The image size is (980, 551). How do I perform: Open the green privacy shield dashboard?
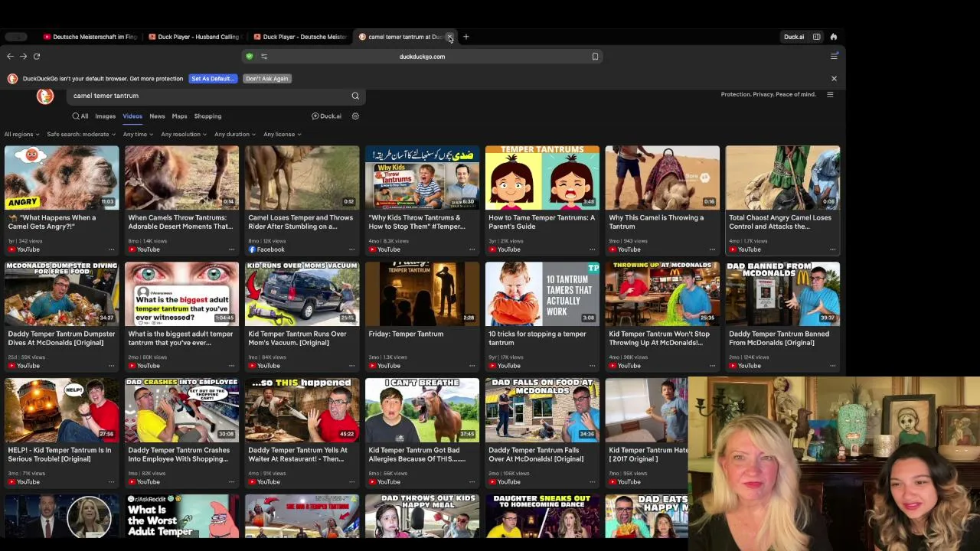pyautogui.click(x=249, y=56)
